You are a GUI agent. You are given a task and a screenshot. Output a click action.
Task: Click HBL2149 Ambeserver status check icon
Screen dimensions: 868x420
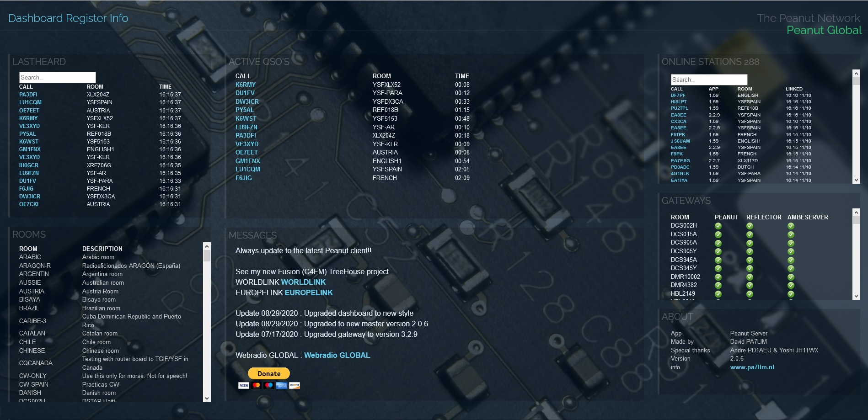[791, 294]
